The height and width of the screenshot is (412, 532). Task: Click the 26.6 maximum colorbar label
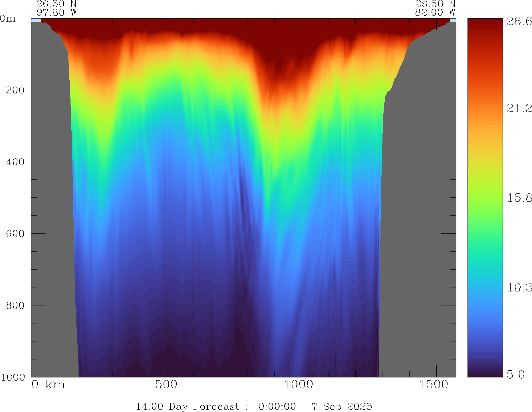coord(519,21)
